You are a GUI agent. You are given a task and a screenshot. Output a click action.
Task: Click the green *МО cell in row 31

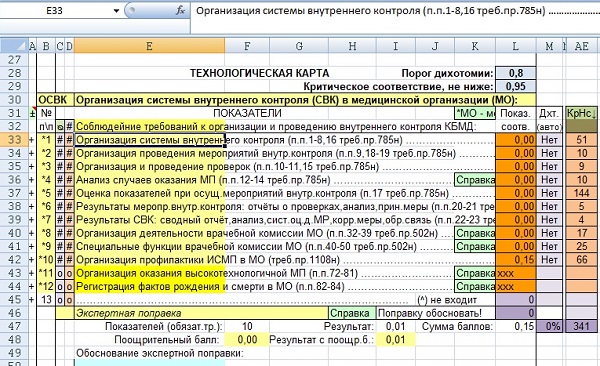[x=475, y=113]
